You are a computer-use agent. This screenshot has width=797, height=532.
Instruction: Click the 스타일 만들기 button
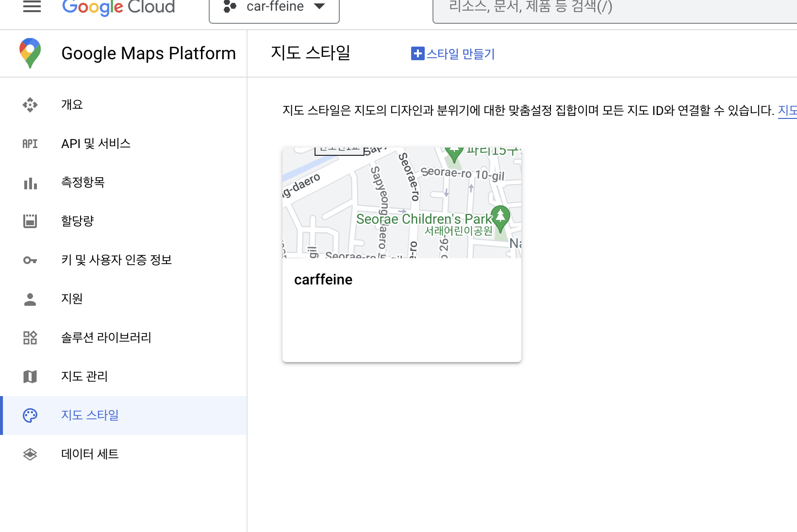click(x=453, y=53)
